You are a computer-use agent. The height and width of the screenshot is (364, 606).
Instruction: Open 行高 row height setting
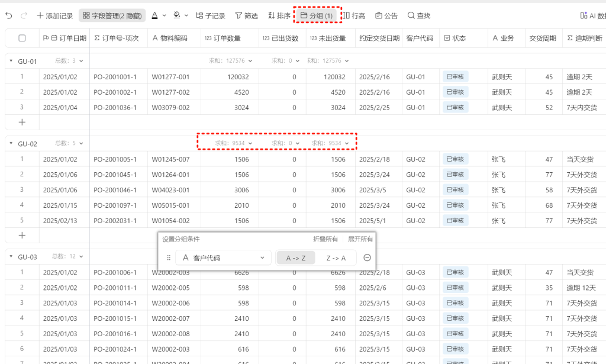click(354, 15)
